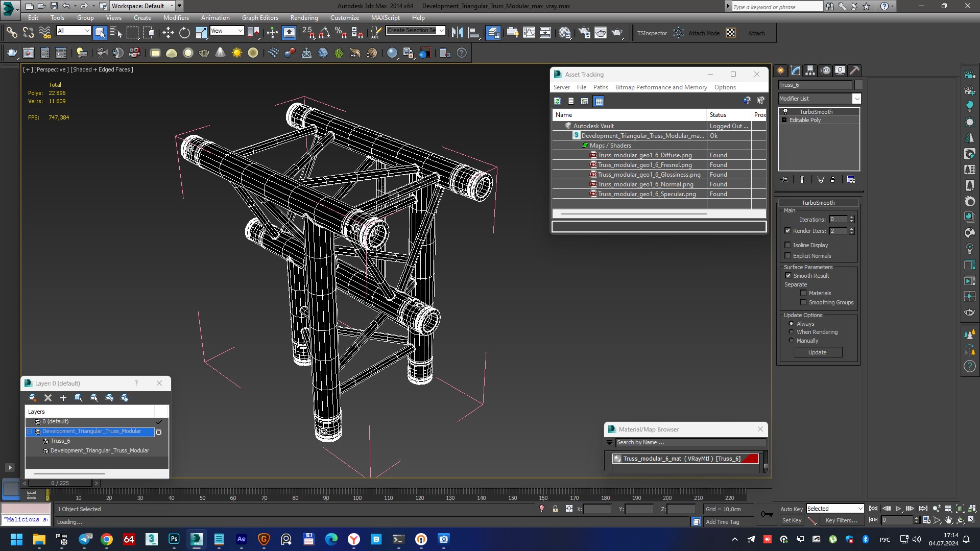This screenshot has height=551, width=980.
Task: Adjust the Iterations spinner arrows
Action: (851, 220)
